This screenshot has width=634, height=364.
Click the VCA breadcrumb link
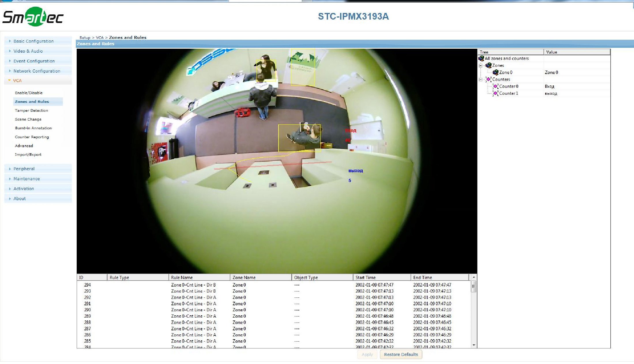pyautogui.click(x=99, y=38)
